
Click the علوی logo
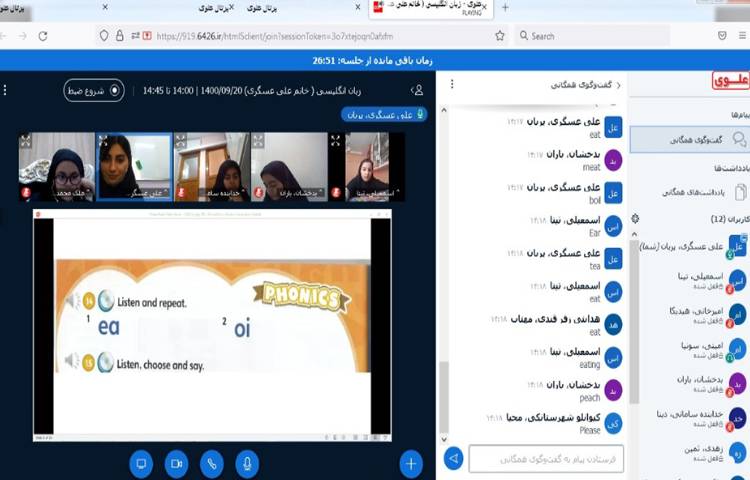730,81
